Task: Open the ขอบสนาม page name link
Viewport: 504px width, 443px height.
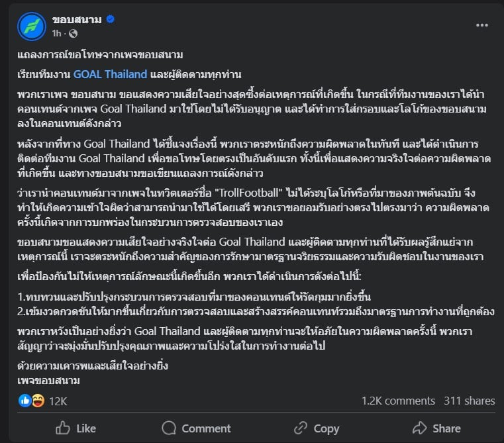Action: pyautogui.click(x=76, y=19)
